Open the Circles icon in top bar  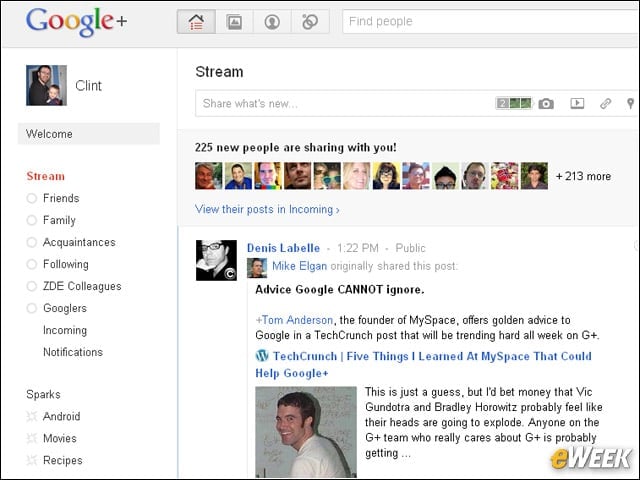[310, 22]
